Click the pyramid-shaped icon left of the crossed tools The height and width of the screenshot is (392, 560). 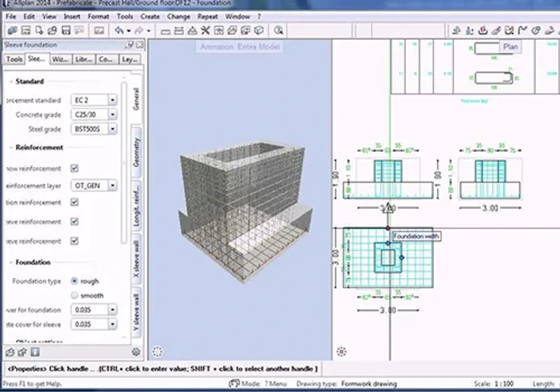point(192,31)
